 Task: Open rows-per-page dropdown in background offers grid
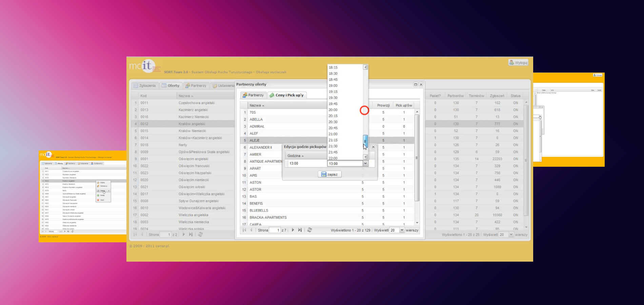click(x=511, y=235)
